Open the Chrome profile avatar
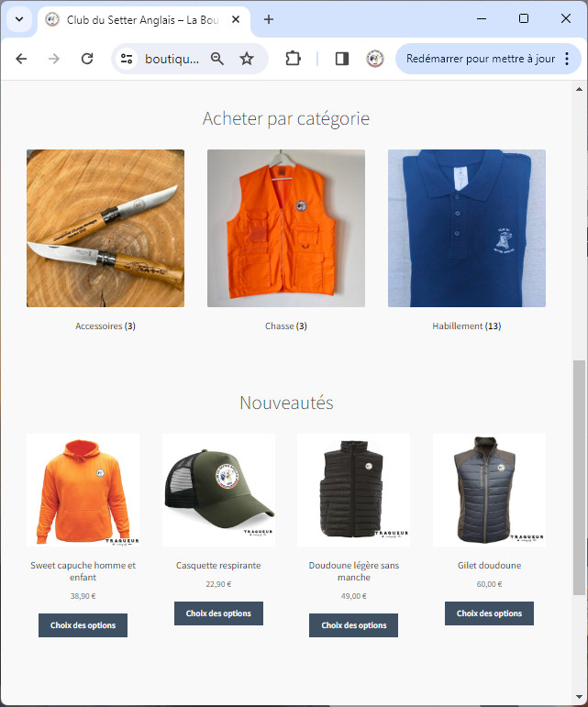Image resolution: width=588 pixels, height=707 pixels. coord(374,59)
